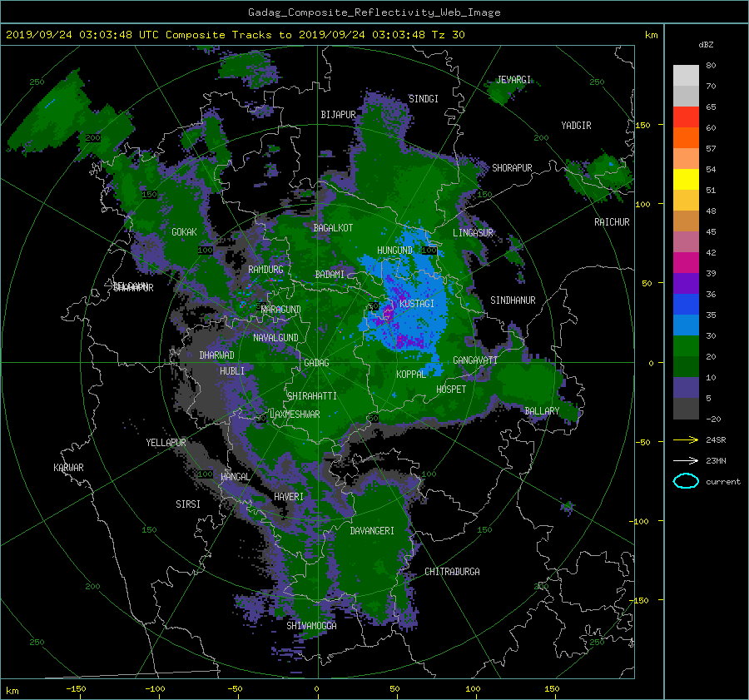Click the DHARWAD city label
The height and width of the screenshot is (700, 749).
pyautogui.click(x=217, y=355)
